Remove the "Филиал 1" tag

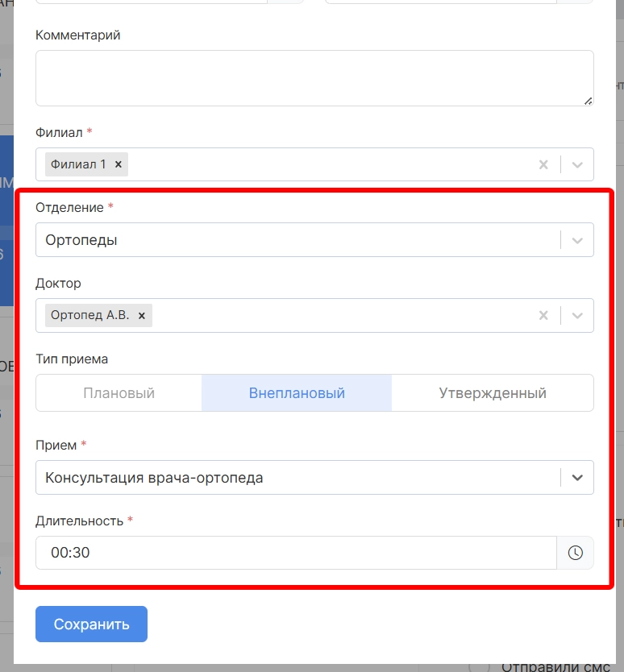click(119, 164)
